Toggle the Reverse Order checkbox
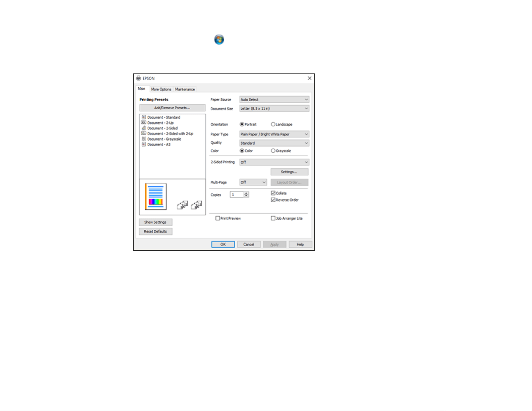Image resolution: width=532 pixels, height=411 pixels. click(x=273, y=200)
